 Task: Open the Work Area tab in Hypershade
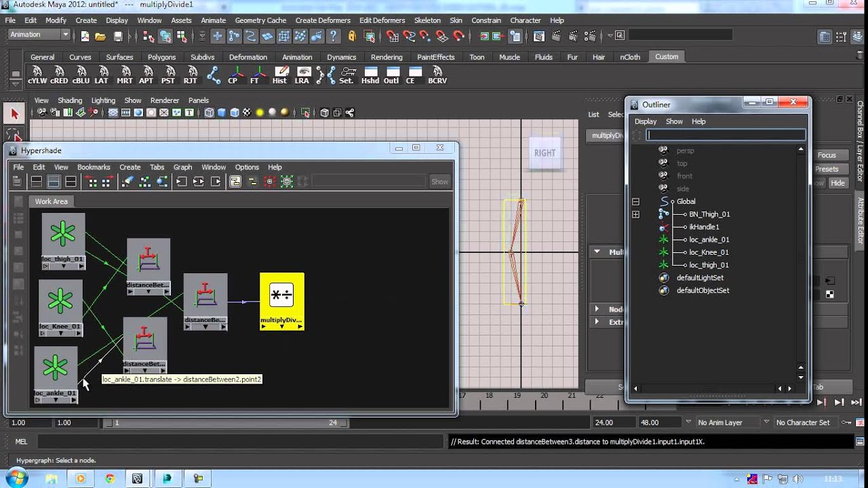[52, 201]
